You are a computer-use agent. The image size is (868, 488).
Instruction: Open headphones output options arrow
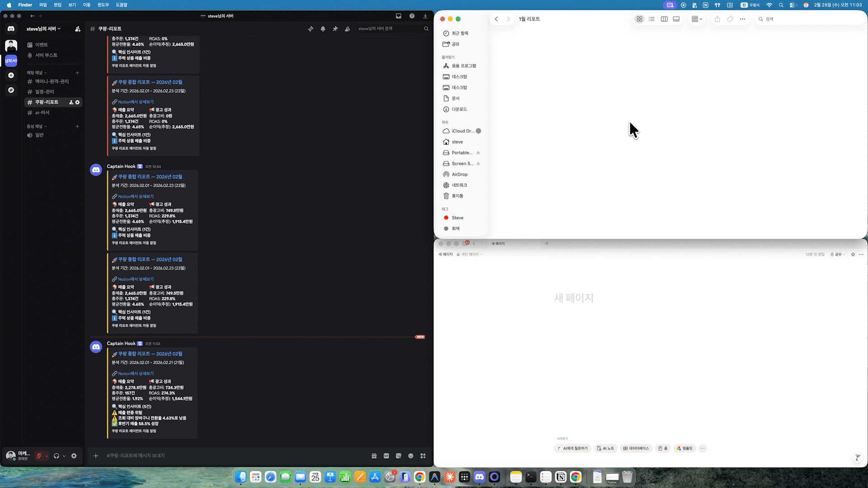pos(64,456)
